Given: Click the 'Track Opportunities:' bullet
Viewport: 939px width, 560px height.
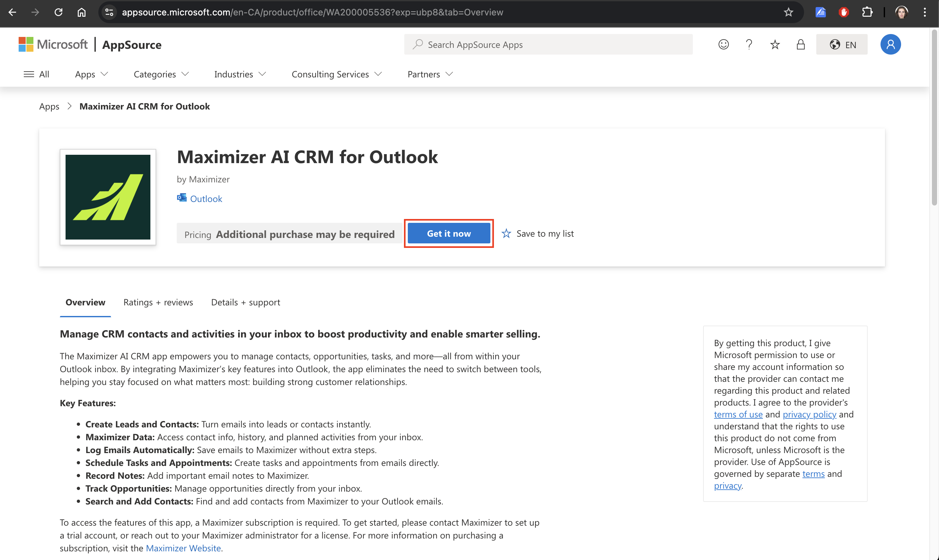Looking at the screenshot, I should click(x=128, y=488).
